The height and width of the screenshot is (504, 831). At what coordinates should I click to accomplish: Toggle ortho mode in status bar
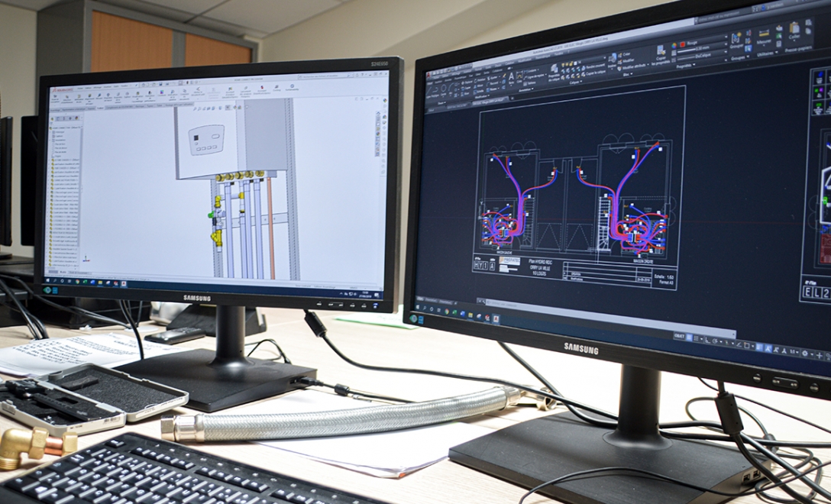709,340
